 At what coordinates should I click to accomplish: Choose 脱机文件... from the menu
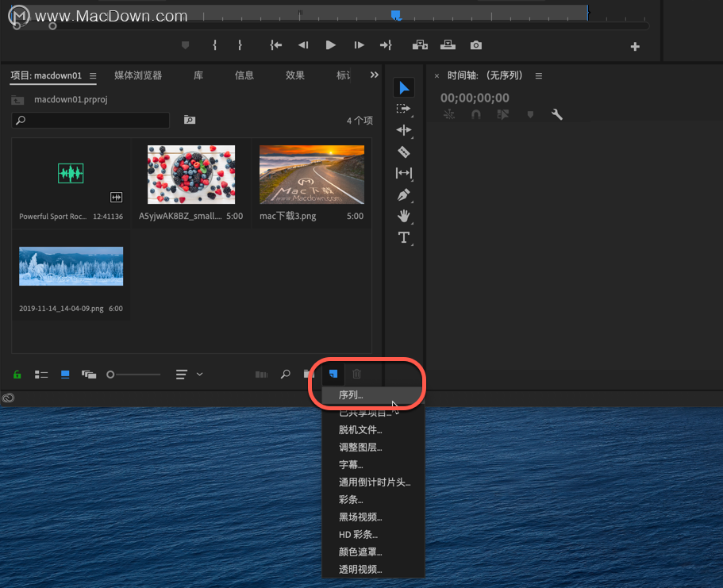click(x=372, y=430)
